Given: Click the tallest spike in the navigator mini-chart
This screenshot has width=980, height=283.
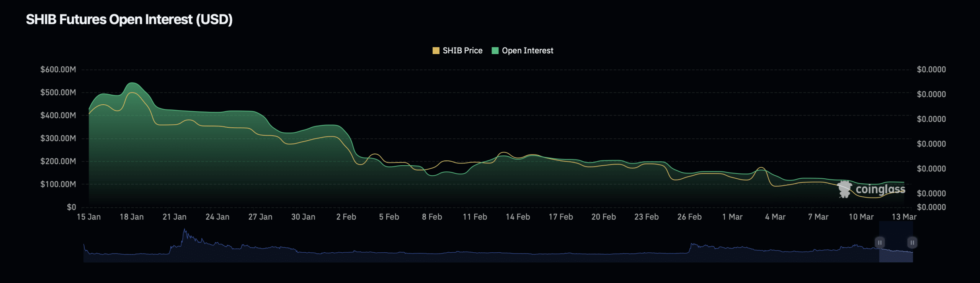Looking at the screenshot, I should click(185, 231).
